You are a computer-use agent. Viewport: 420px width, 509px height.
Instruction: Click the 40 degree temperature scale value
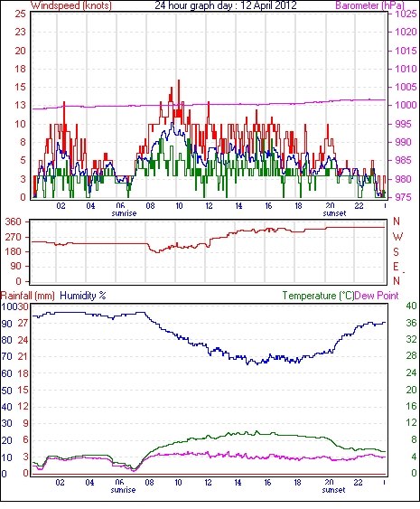[x=411, y=306]
